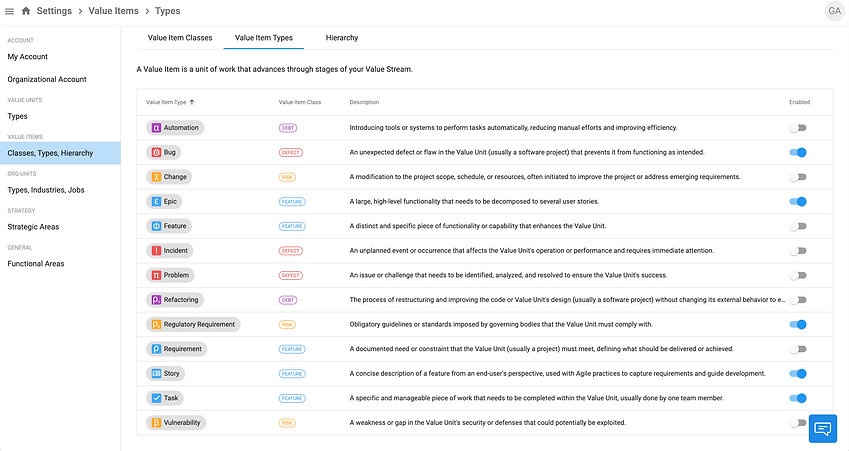Click the Automation type icon
The image size is (849, 451).
coord(156,128)
